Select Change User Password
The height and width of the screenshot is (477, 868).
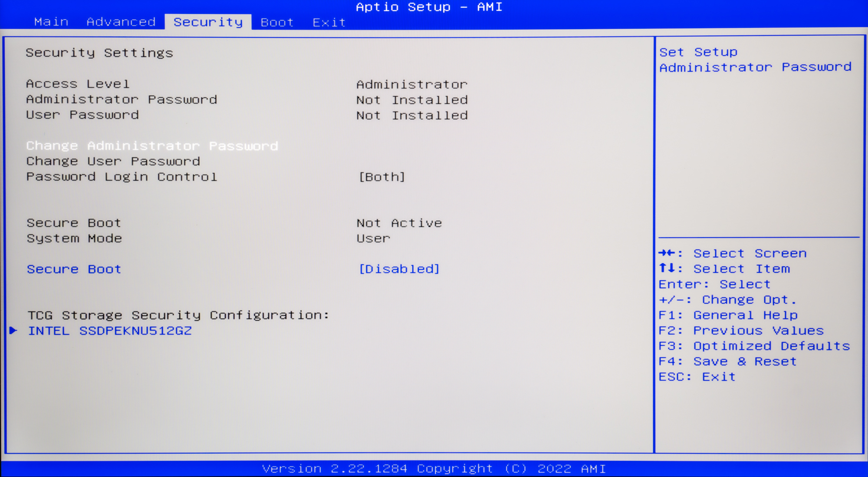tap(113, 162)
